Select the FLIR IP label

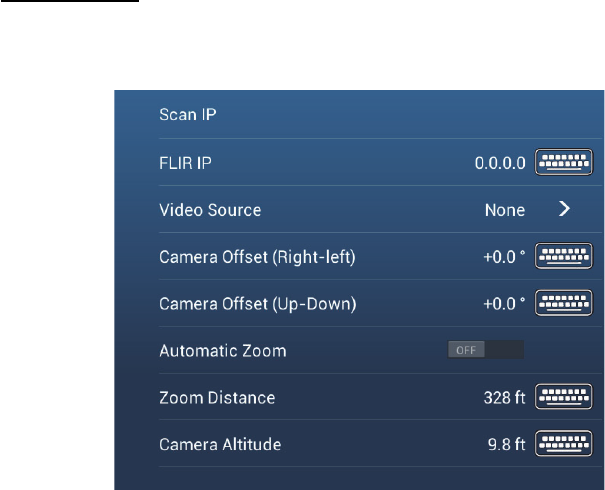185,163
